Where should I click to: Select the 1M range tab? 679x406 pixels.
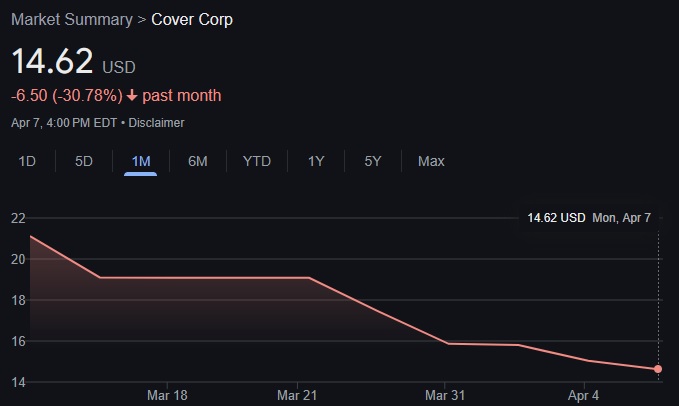click(141, 161)
